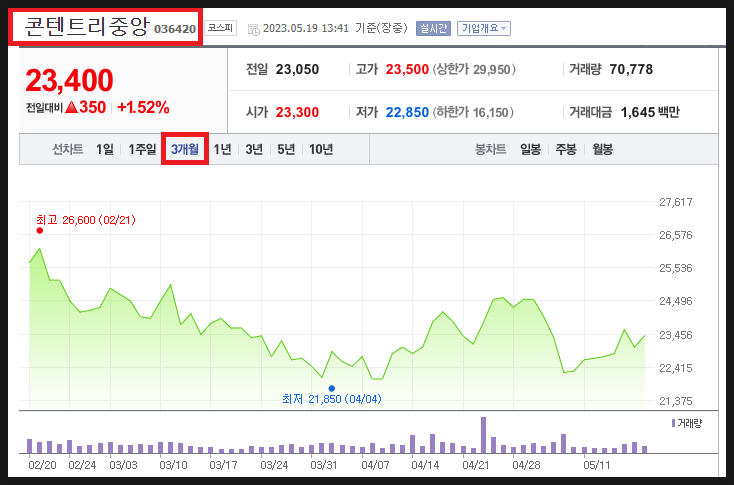Click the tallest volume bar near 04/21

(x=484, y=435)
